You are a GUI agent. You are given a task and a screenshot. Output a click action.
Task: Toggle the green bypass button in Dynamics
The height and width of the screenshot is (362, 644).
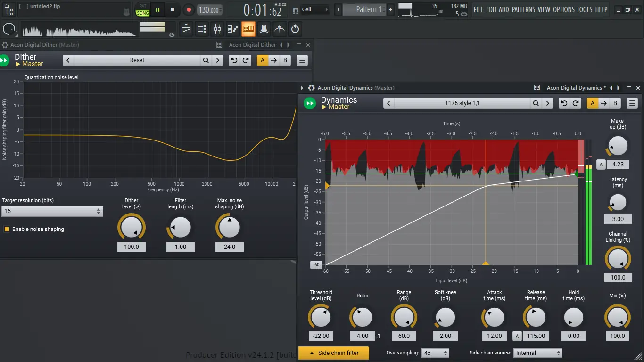click(309, 103)
